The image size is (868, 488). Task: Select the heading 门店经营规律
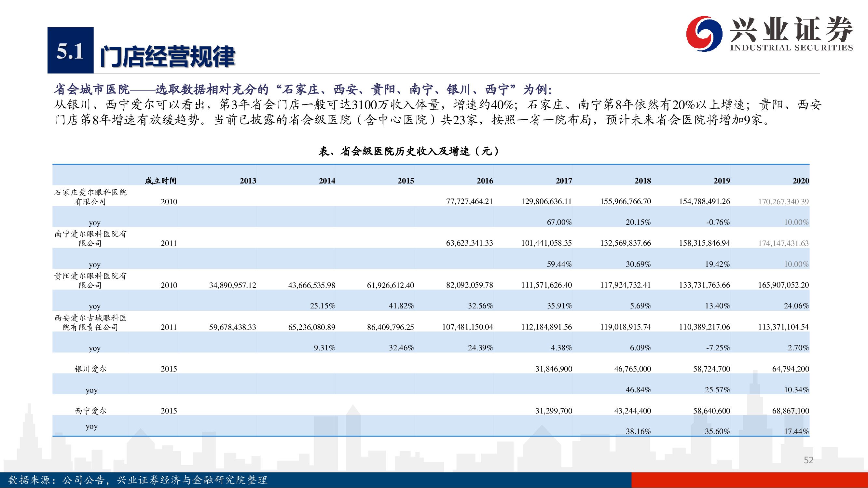coord(167,56)
